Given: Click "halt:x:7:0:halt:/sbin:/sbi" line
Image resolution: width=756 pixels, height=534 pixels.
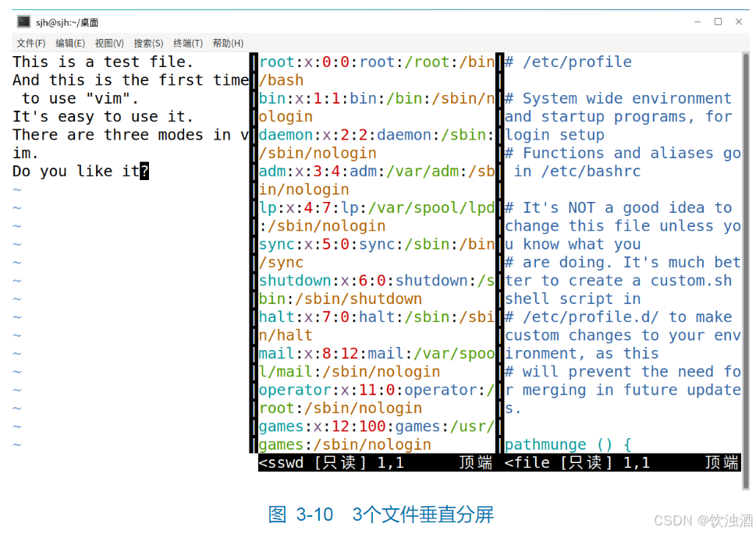Looking at the screenshot, I should click(x=377, y=317).
